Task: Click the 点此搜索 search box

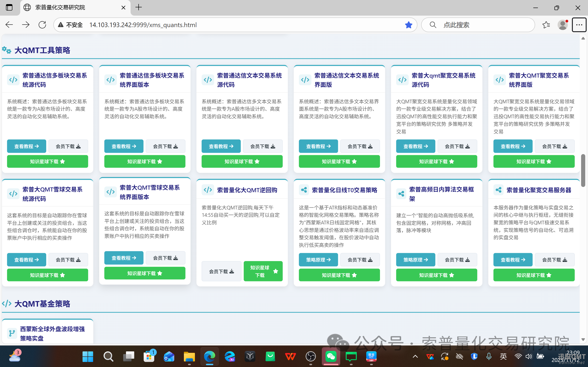Action: 477,25
